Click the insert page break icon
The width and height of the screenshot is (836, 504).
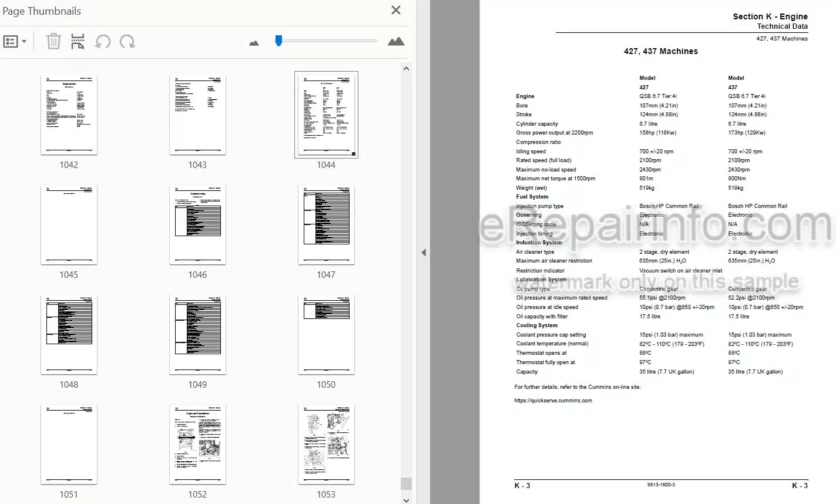78,41
